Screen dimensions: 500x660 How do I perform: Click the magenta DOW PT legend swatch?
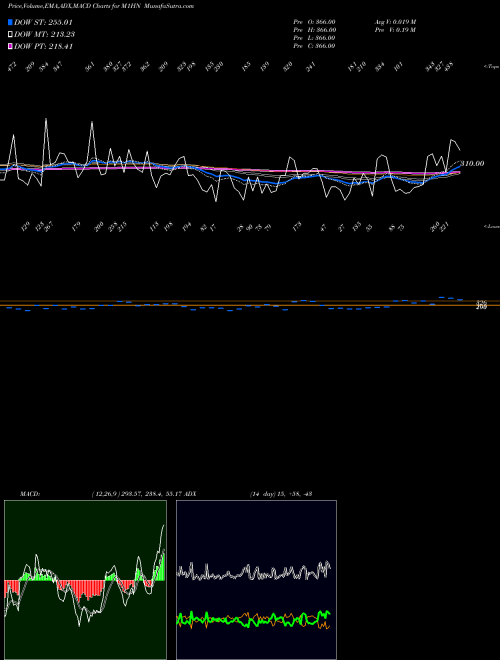(11, 46)
